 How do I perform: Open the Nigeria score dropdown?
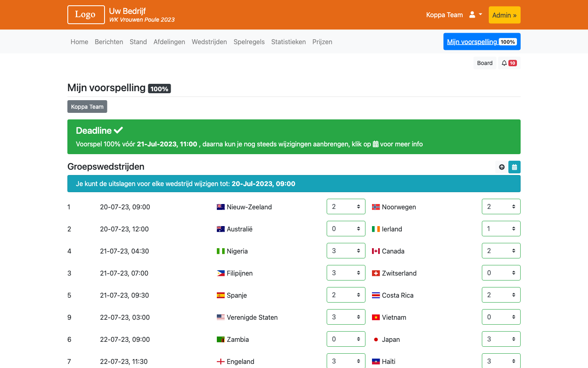pos(346,251)
